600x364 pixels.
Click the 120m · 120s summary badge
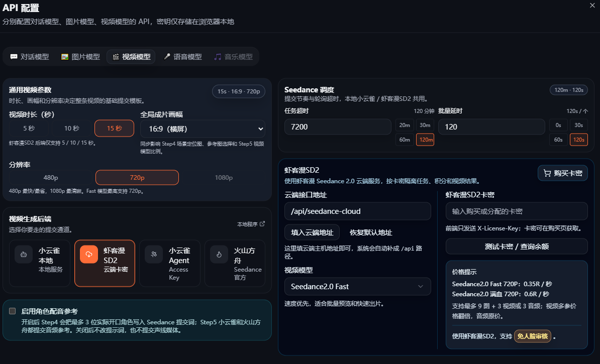click(569, 90)
